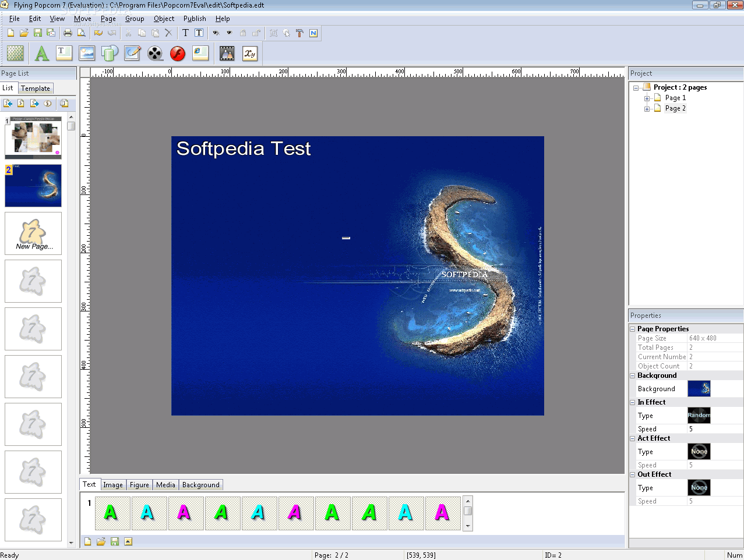
Task: Click the New Page... button
Action: (x=33, y=233)
